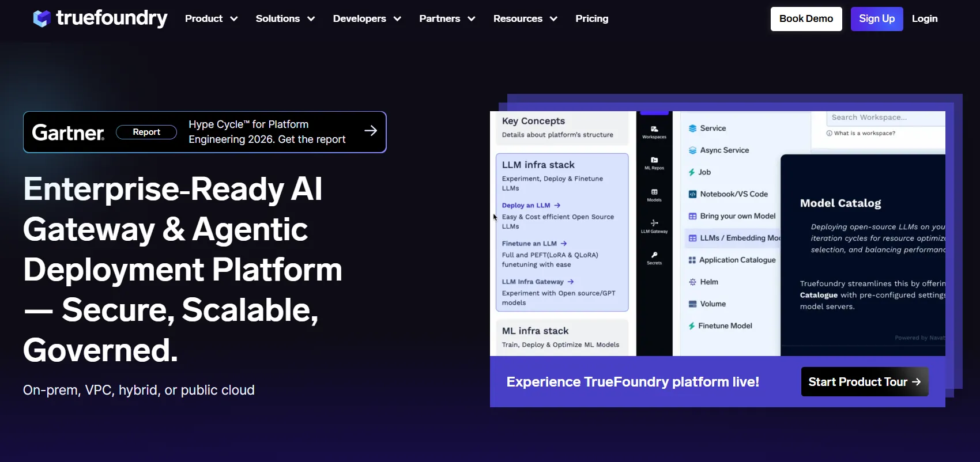Click the Report badge
The image size is (980, 462).
(146, 132)
